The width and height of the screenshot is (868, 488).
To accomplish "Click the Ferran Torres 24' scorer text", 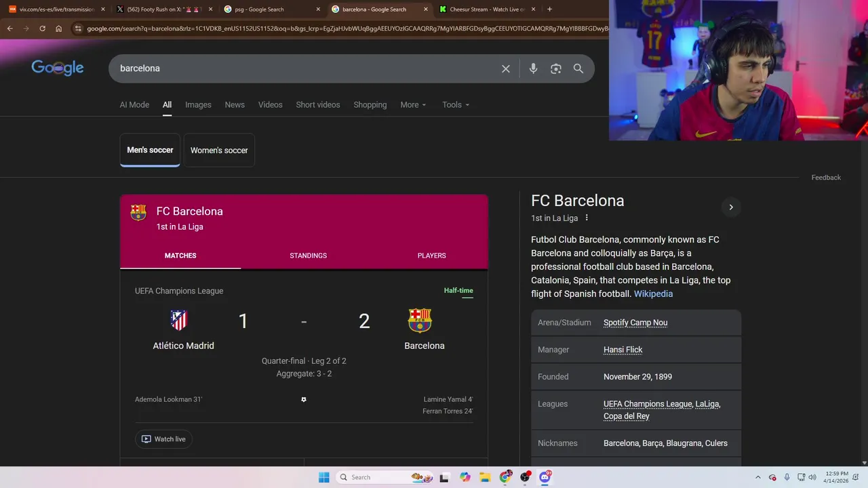I will pos(448,411).
